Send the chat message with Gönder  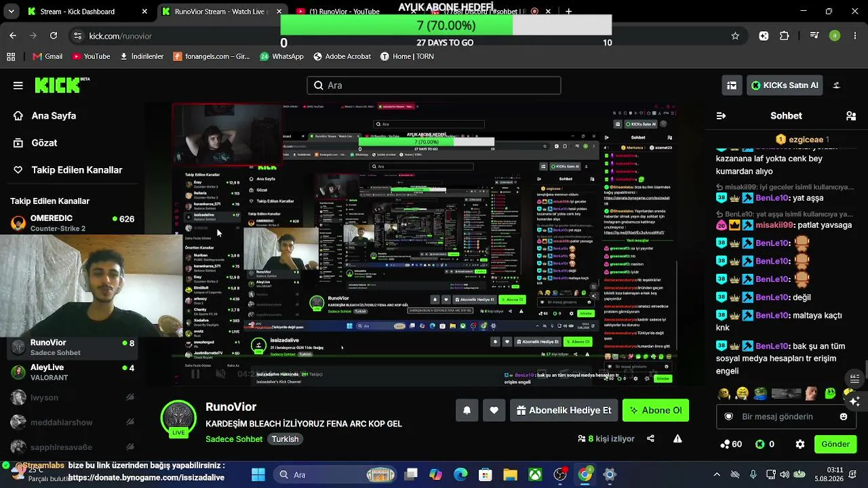point(835,444)
